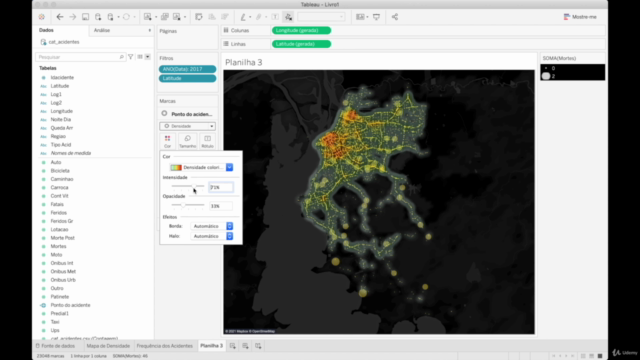The height and width of the screenshot is (360, 640).
Task: Select the Ponto do acidente field
Action: click(x=70, y=305)
